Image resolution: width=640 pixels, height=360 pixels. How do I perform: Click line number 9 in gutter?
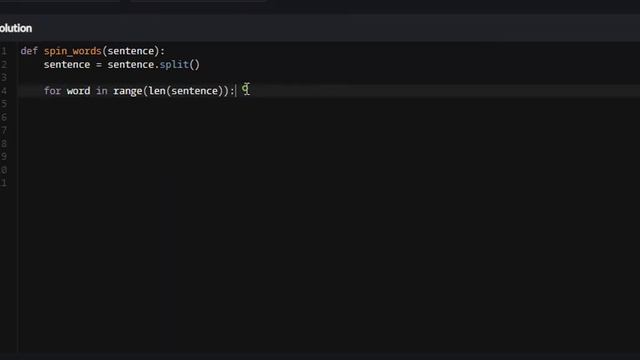pyautogui.click(x=4, y=156)
